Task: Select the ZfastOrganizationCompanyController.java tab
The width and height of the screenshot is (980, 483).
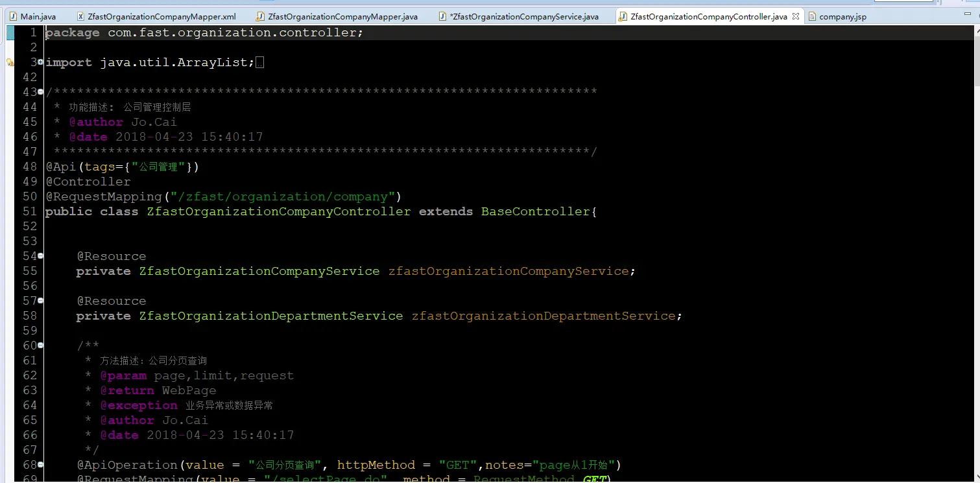Action: click(x=708, y=17)
